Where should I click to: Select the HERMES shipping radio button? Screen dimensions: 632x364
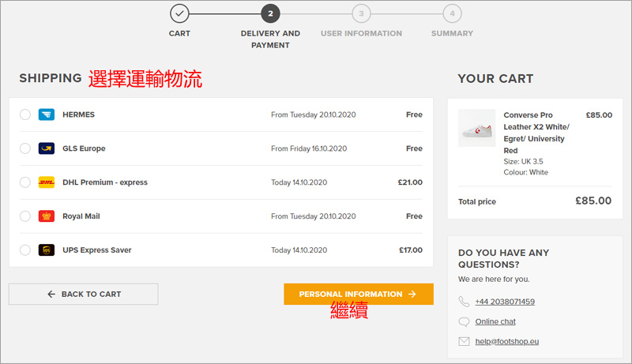[25, 114]
